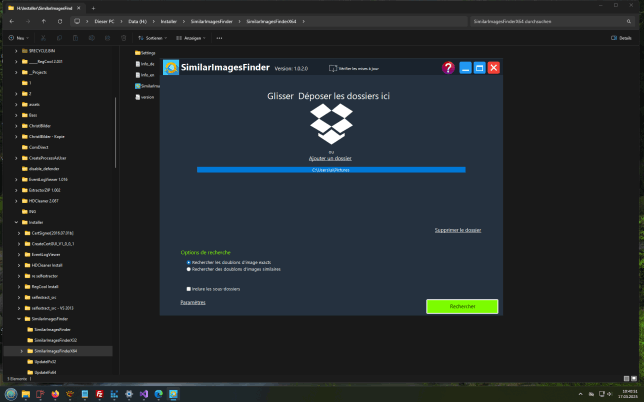The width and height of the screenshot is (644, 402).
Task: Click the Explorer refresh icon
Action: pos(62,19)
